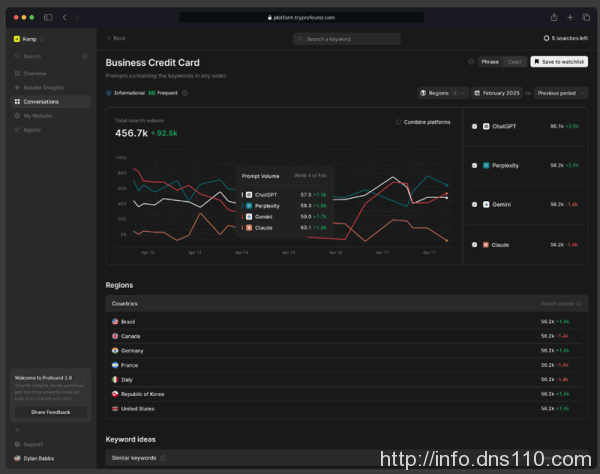The height and width of the screenshot is (474, 600).
Task: Switch to Exact match tab
Action: click(x=514, y=62)
